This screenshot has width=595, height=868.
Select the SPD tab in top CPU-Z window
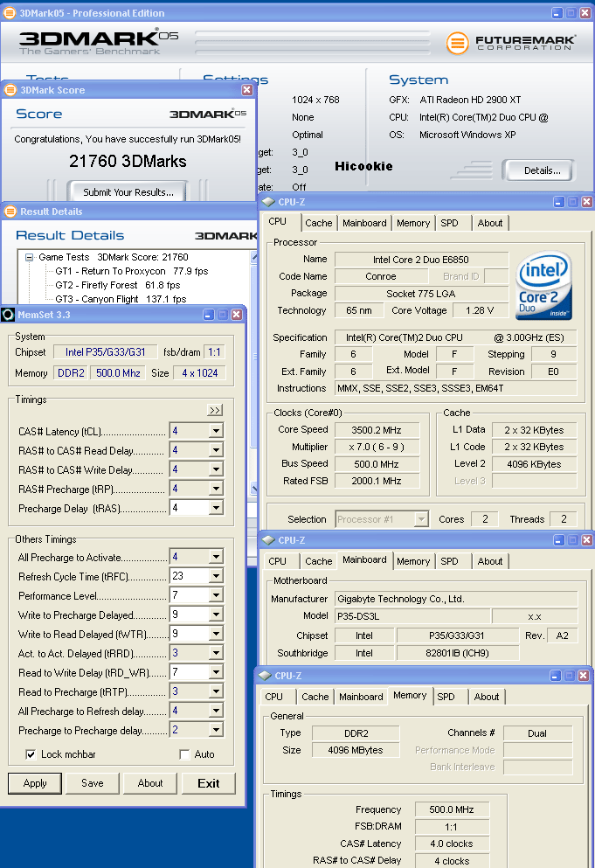449,223
